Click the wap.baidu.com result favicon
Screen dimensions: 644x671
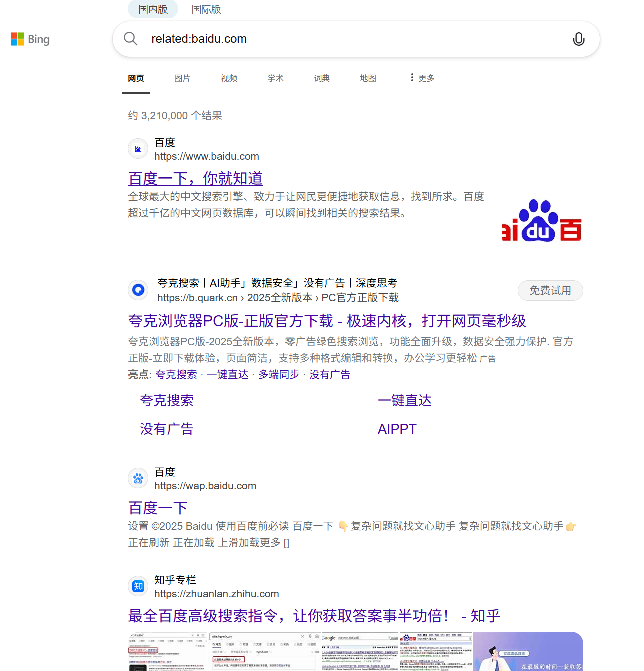(138, 478)
